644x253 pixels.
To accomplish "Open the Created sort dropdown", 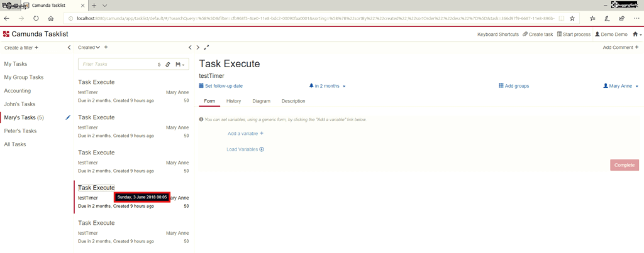I will [x=89, y=48].
